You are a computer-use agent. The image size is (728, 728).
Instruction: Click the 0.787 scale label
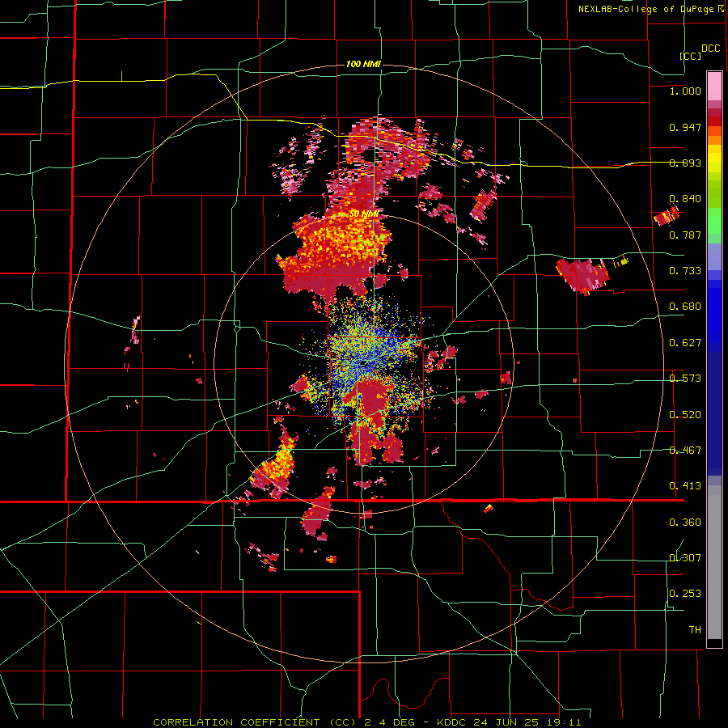[x=685, y=235]
